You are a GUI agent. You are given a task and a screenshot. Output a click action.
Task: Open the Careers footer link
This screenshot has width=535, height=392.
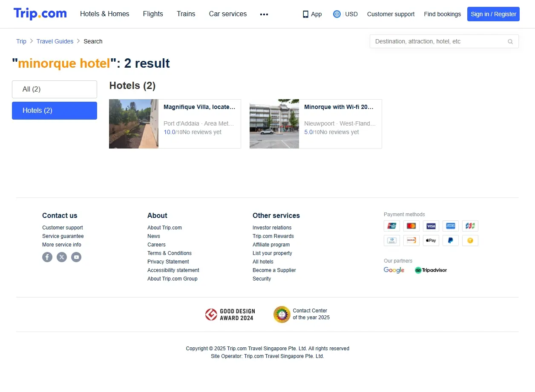click(156, 245)
